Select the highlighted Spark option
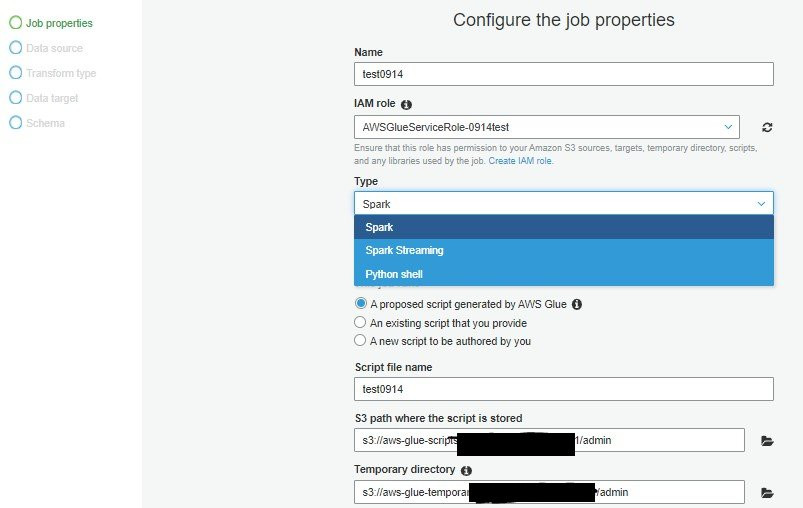Screen dimensions: 803x508 tap(563, 227)
